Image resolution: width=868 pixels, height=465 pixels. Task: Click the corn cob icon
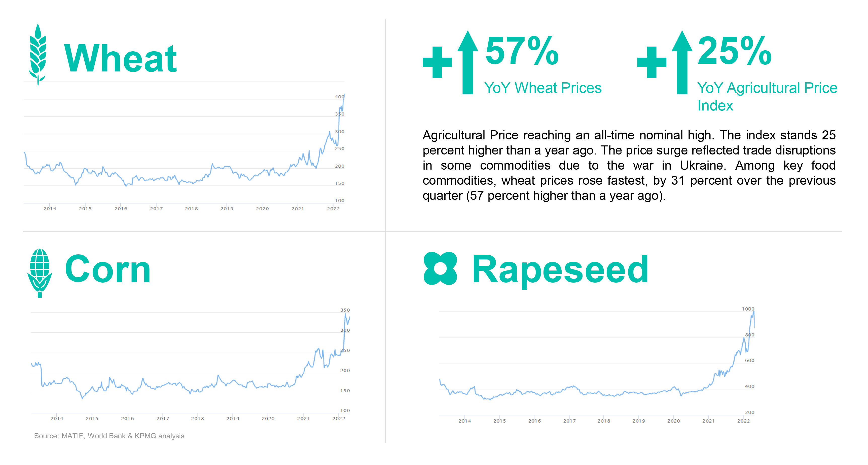pos(40,273)
